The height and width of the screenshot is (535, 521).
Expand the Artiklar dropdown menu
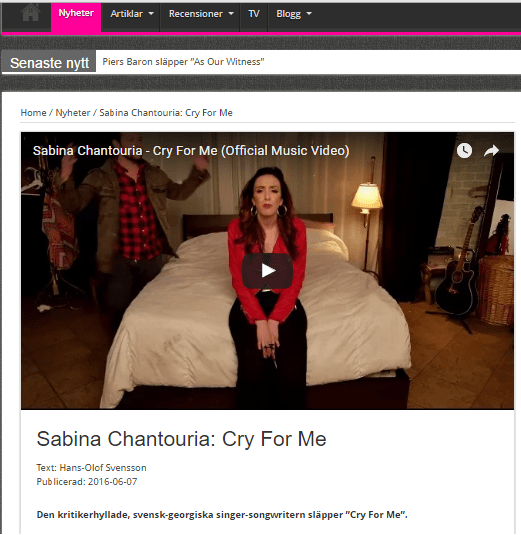click(131, 14)
